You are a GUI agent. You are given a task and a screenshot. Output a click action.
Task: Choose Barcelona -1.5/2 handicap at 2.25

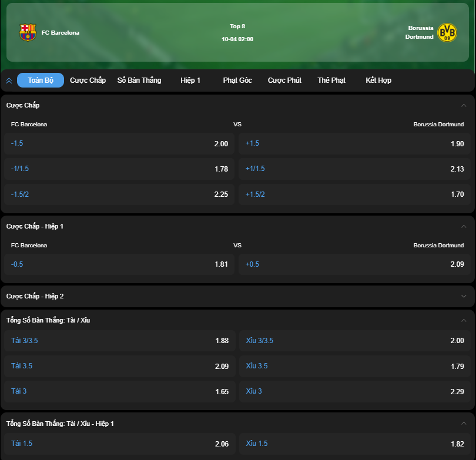[x=119, y=194]
